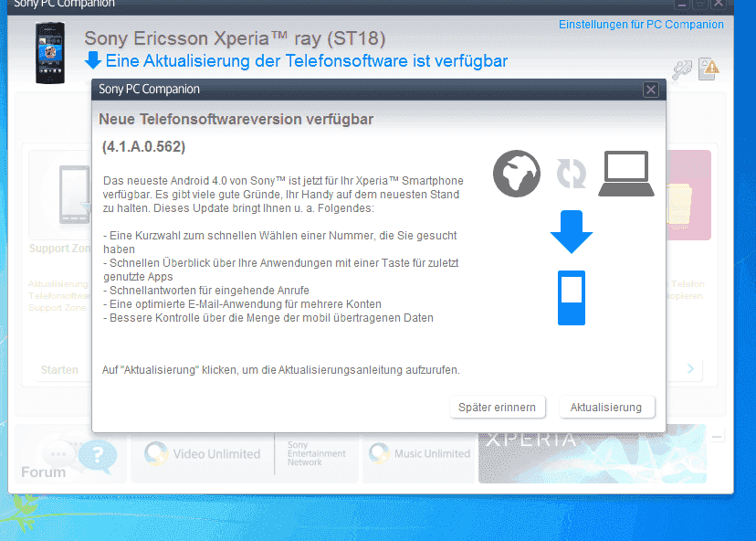
Task: Open Video Unlimited in main window
Action: (x=203, y=453)
